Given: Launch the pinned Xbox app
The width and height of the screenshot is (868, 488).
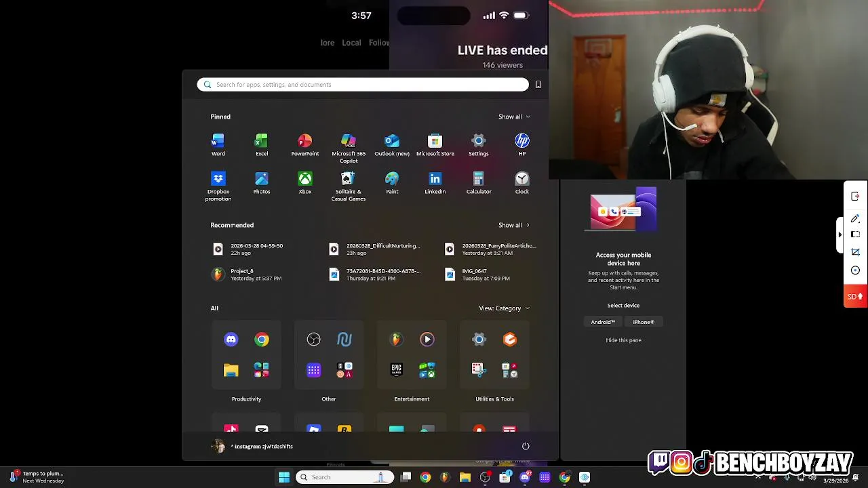Looking at the screenshot, I should click(304, 182).
